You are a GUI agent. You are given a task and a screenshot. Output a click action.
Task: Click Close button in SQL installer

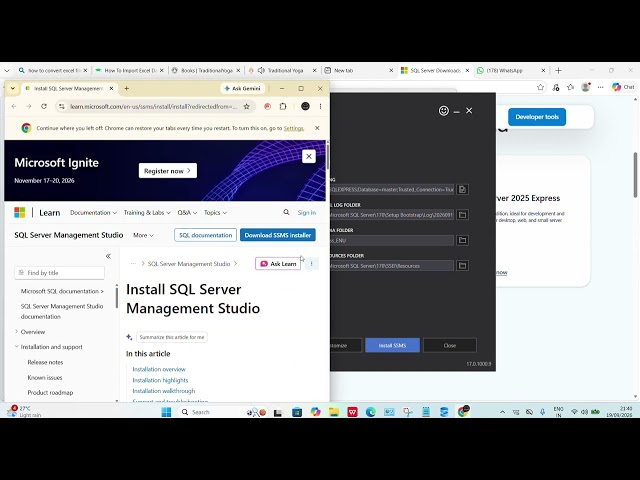click(450, 345)
